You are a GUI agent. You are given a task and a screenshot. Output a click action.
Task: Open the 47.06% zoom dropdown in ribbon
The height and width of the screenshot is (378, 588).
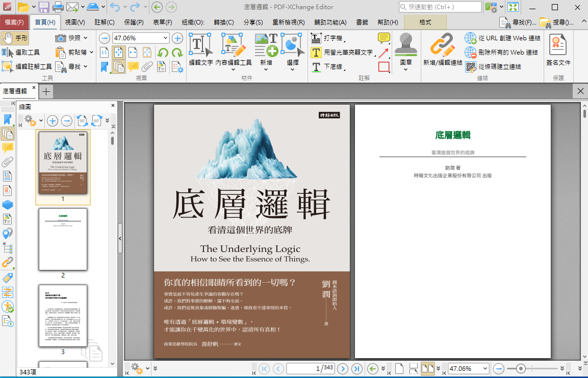[x=165, y=38]
